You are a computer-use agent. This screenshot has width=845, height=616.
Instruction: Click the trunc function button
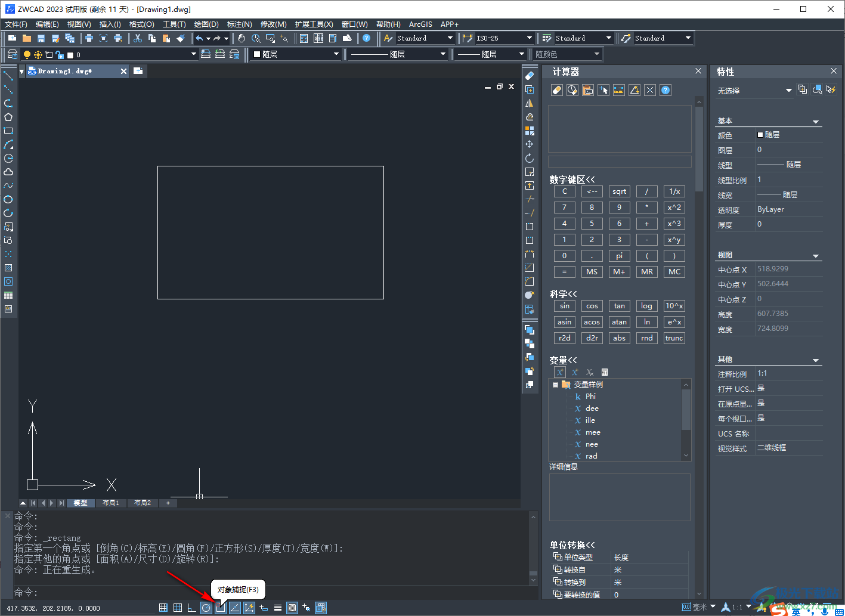click(674, 338)
